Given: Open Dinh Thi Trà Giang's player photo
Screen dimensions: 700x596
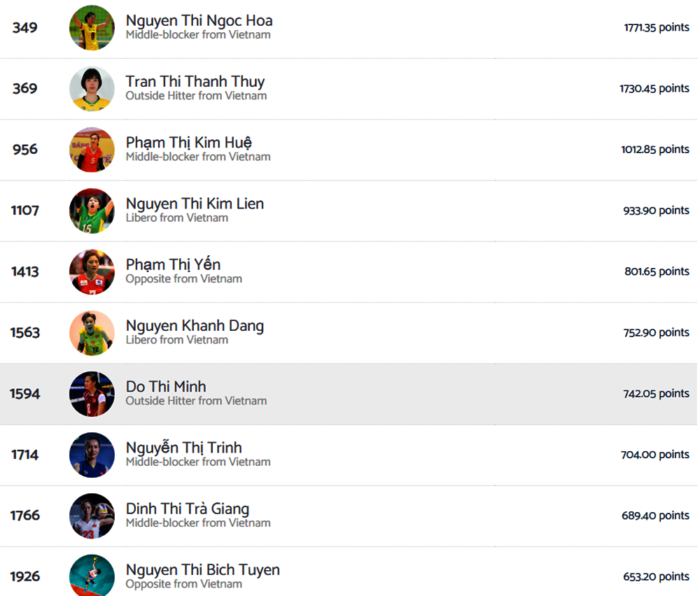Looking at the screenshot, I should tap(92, 516).
